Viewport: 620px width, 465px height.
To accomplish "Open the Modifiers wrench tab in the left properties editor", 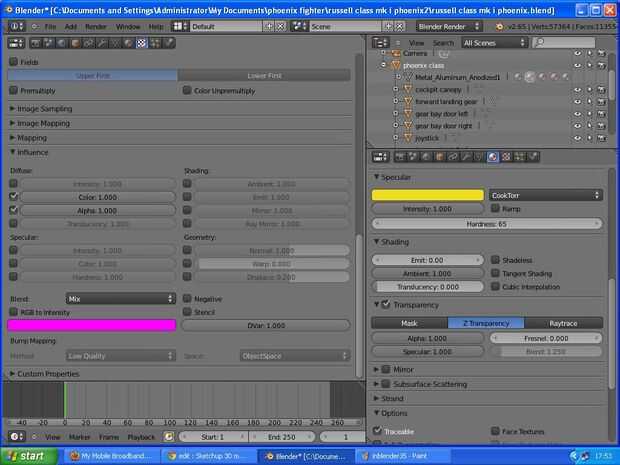I will coord(102,43).
